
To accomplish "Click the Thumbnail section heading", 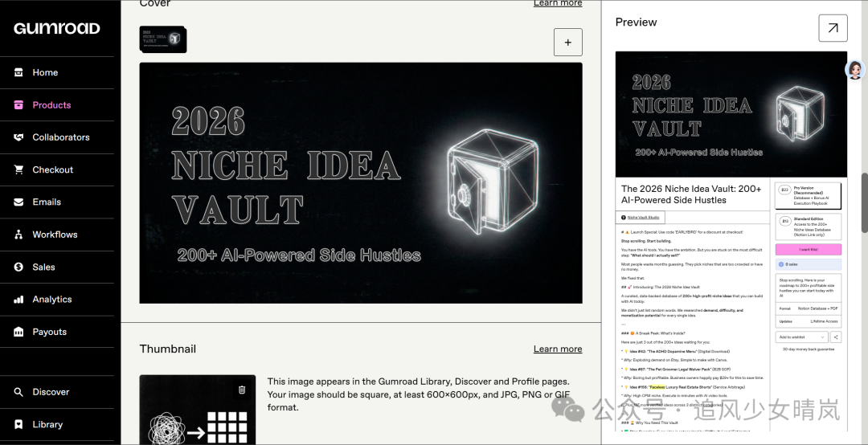I will 168,349.
